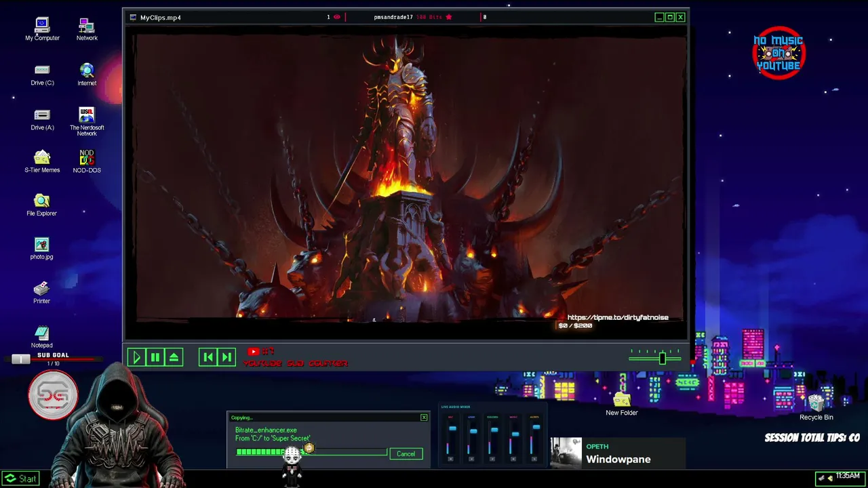Click the OPETH artist name
The width and height of the screenshot is (868, 488).
point(597,447)
